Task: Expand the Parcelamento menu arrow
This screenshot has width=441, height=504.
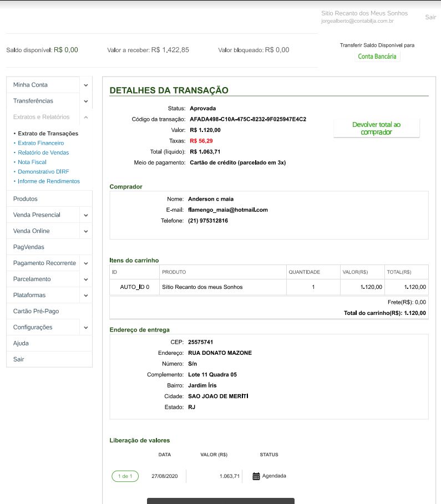Action: (86, 279)
